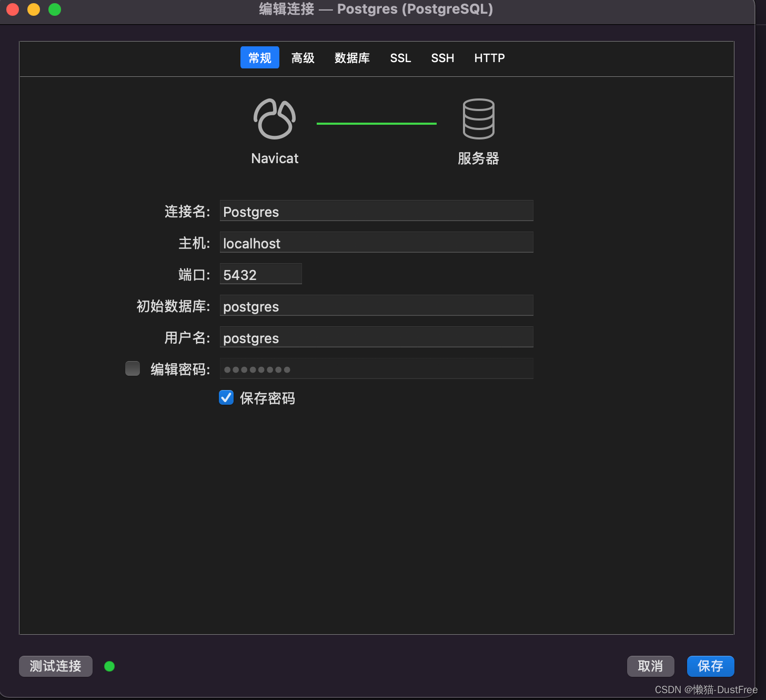Click the 测试连接 button
The height and width of the screenshot is (700, 766).
56,666
